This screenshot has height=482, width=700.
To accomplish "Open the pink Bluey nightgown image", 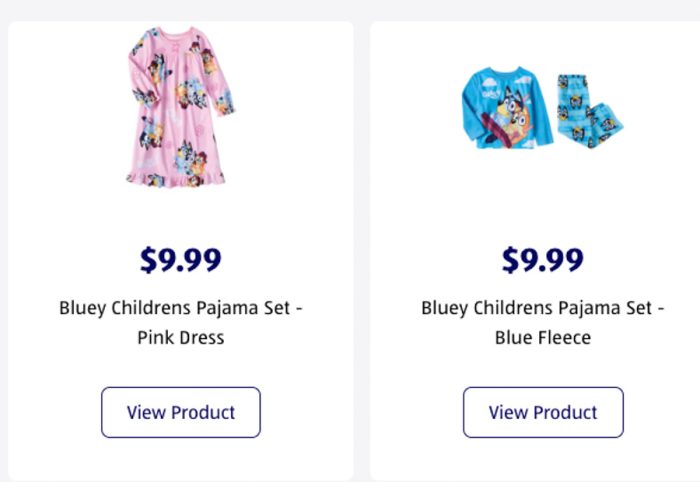I will (180, 107).
